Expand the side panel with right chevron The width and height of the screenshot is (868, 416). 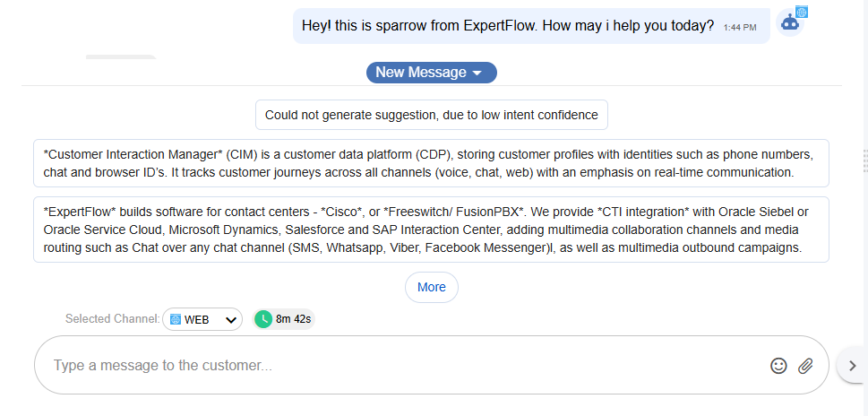point(853,366)
